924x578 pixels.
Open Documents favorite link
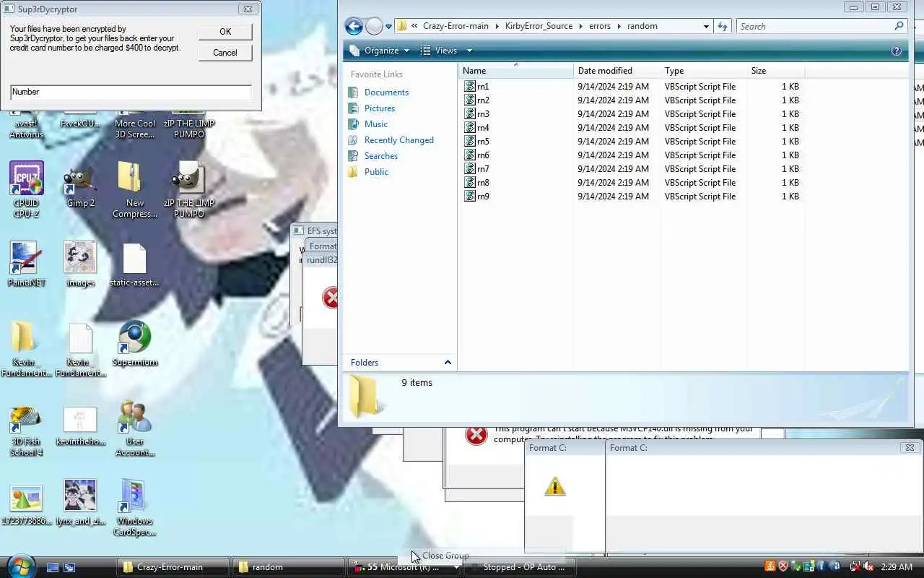point(386,92)
